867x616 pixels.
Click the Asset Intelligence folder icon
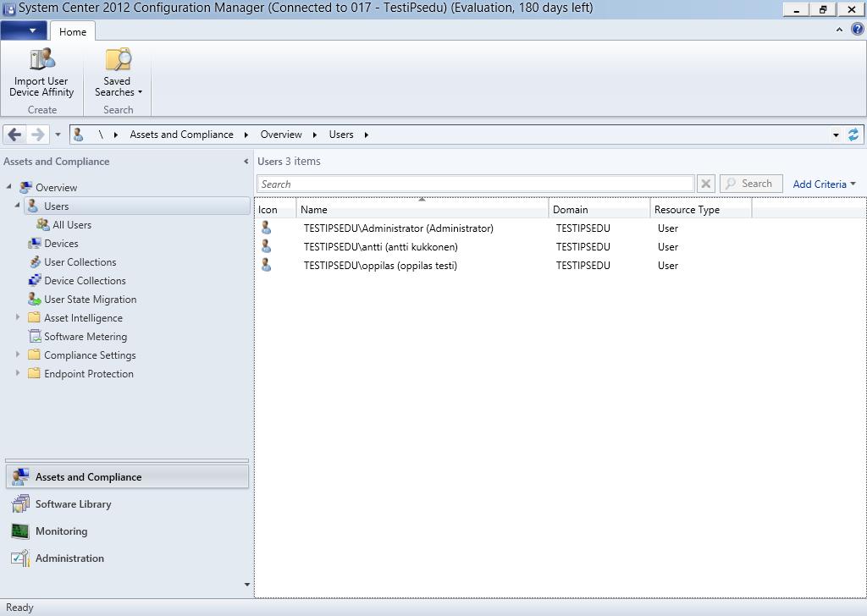tap(34, 317)
